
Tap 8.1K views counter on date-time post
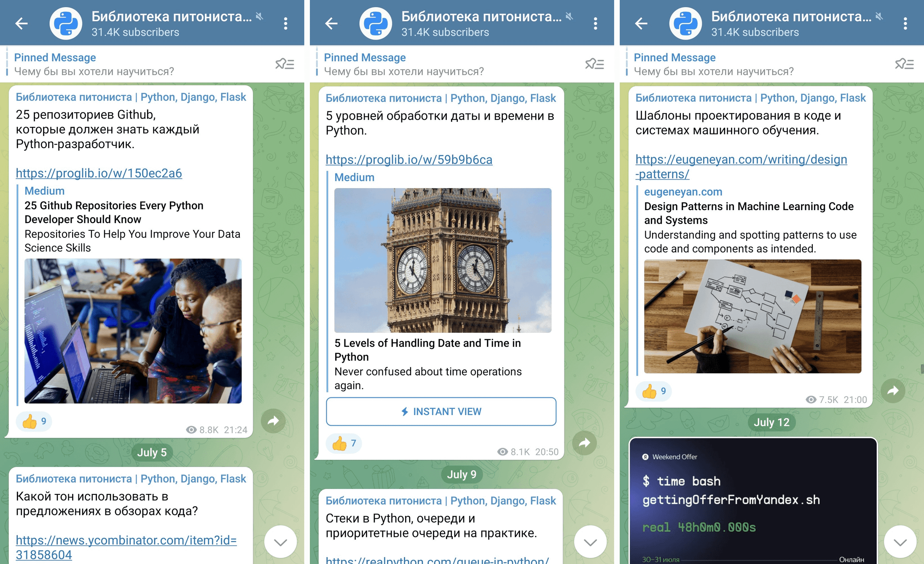click(x=513, y=452)
